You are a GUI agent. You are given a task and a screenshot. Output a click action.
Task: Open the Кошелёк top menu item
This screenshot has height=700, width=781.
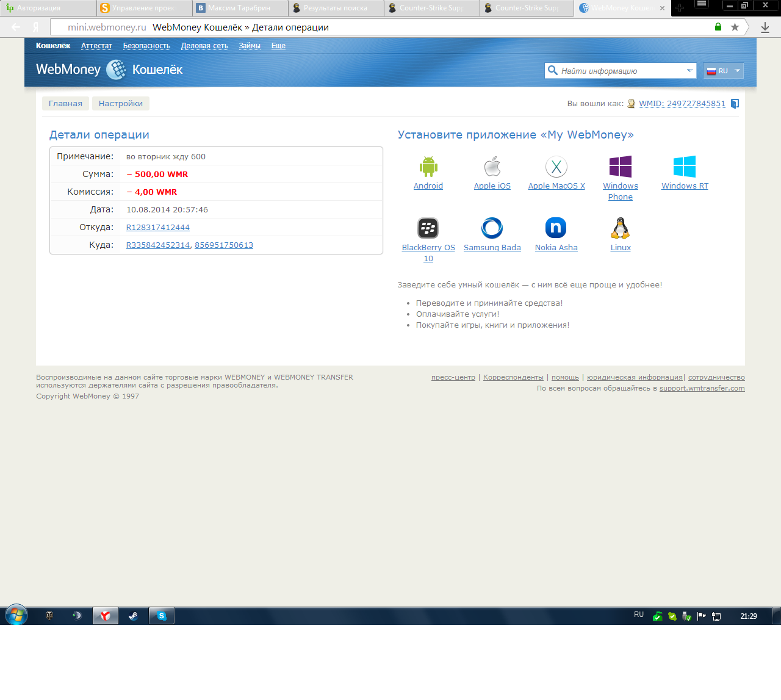pos(53,46)
